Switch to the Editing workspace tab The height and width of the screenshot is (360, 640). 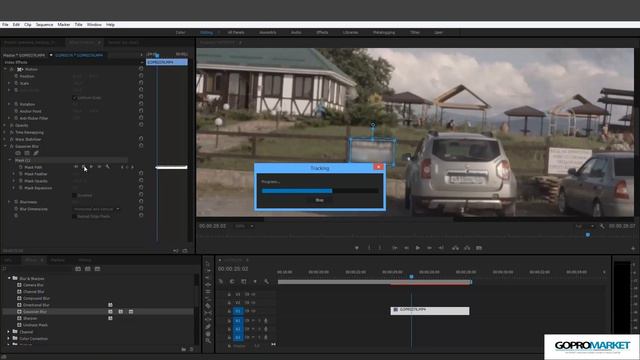[x=206, y=32]
